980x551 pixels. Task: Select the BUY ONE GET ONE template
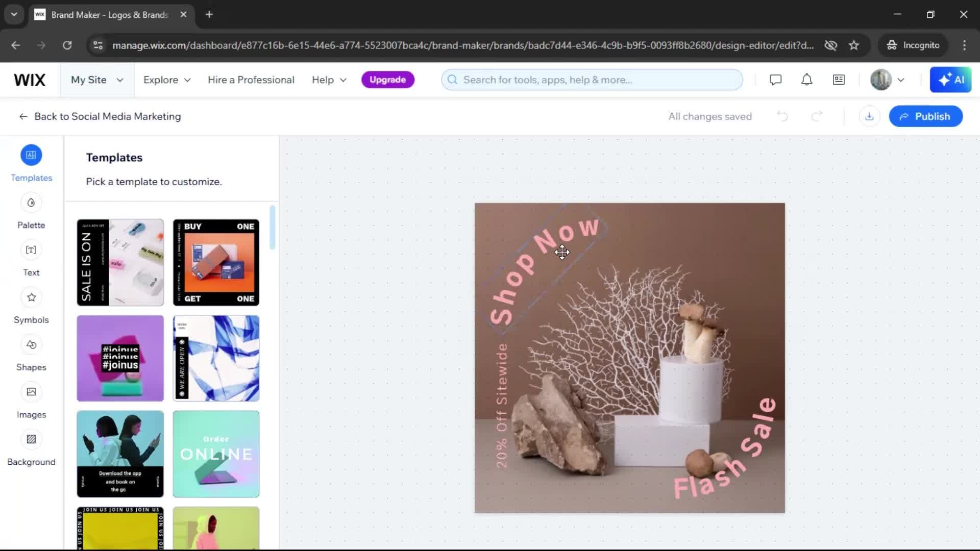216,262
